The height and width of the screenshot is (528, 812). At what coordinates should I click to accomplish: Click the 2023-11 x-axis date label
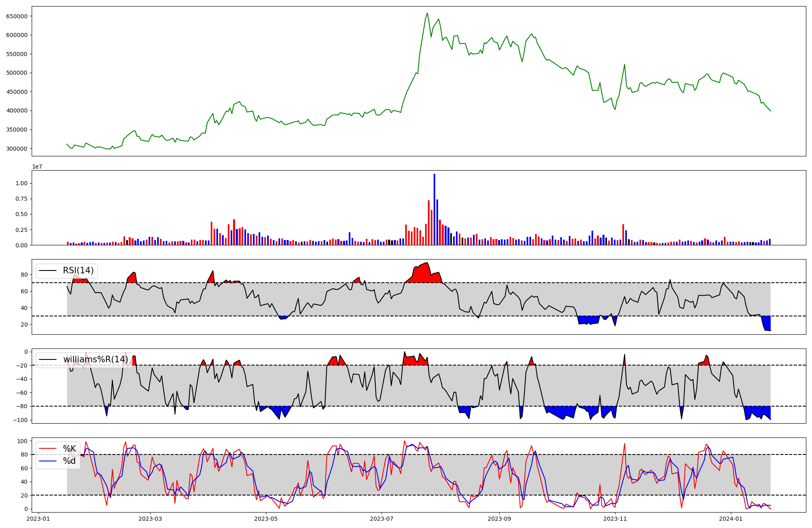[615, 518]
